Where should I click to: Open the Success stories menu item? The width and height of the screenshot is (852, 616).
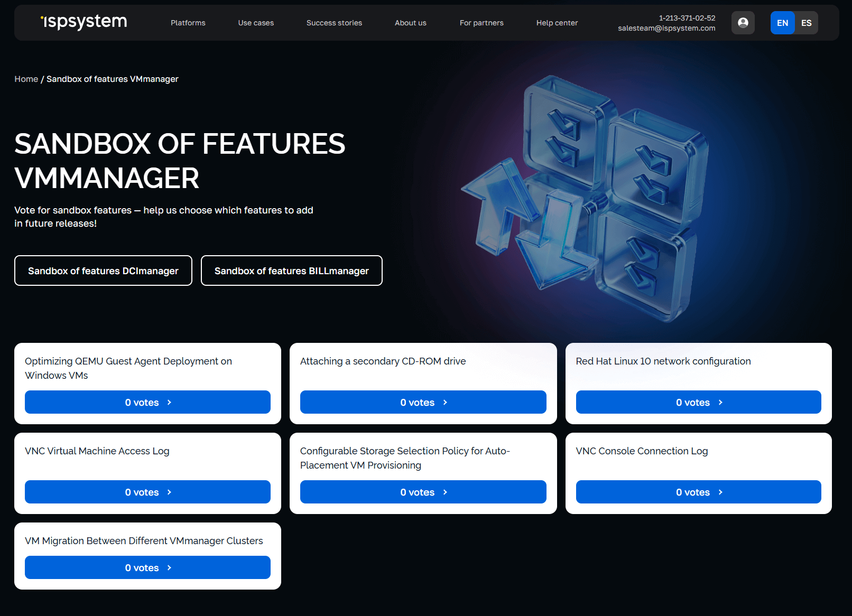click(334, 23)
